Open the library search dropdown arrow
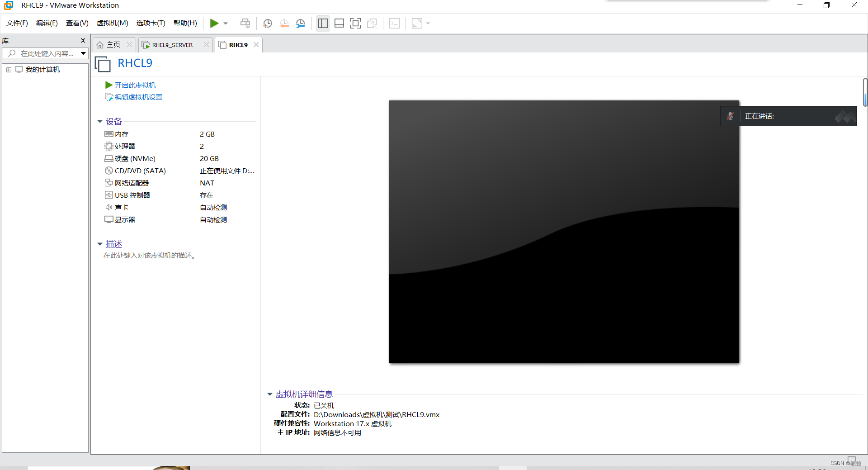Image resolution: width=868 pixels, height=470 pixels. click(84, 53)
